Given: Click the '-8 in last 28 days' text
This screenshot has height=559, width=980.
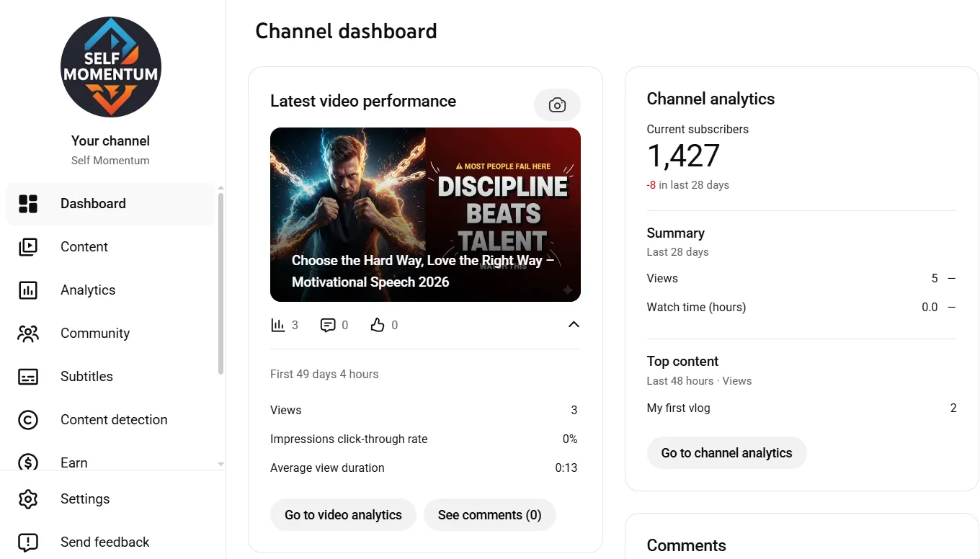Looking at the screenshot, I should tap(688, 185).
